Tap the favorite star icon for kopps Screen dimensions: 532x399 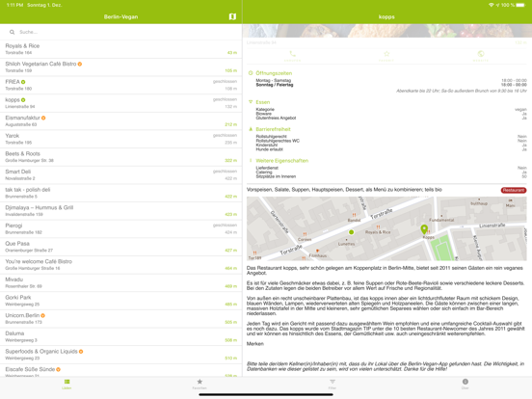pos(386,55)
